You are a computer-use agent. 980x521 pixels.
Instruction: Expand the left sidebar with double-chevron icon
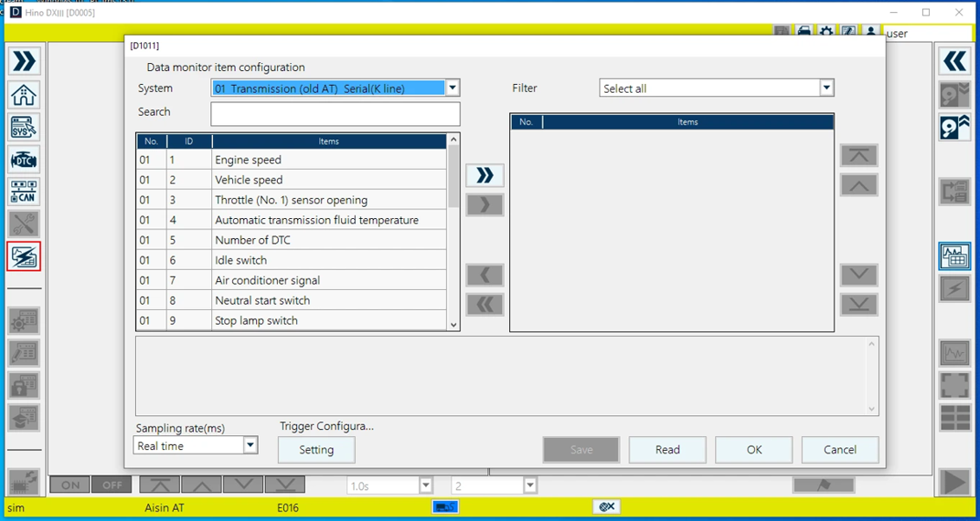pyautogui.click(x=23, y=61)
